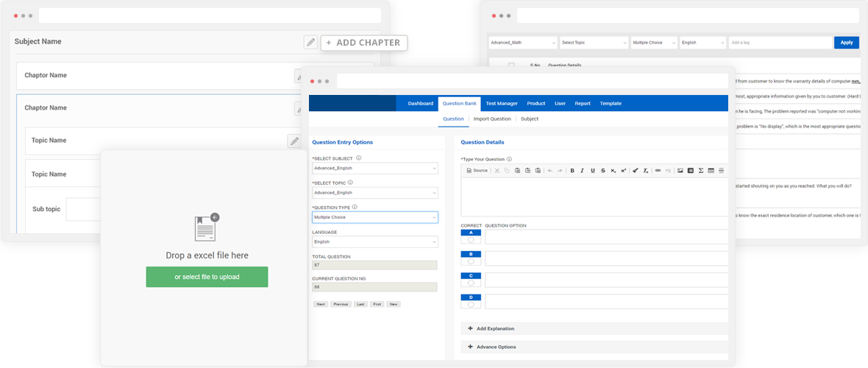Click the Paste from Word icon
This screenshot has height=368, width=868.
point(538,171)
